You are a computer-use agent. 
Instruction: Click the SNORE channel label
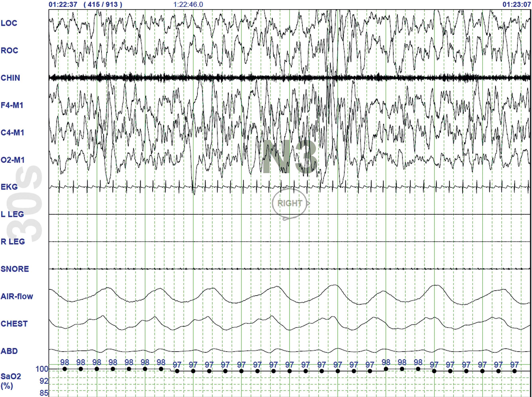pyautogui.click(x=15, y=269)
